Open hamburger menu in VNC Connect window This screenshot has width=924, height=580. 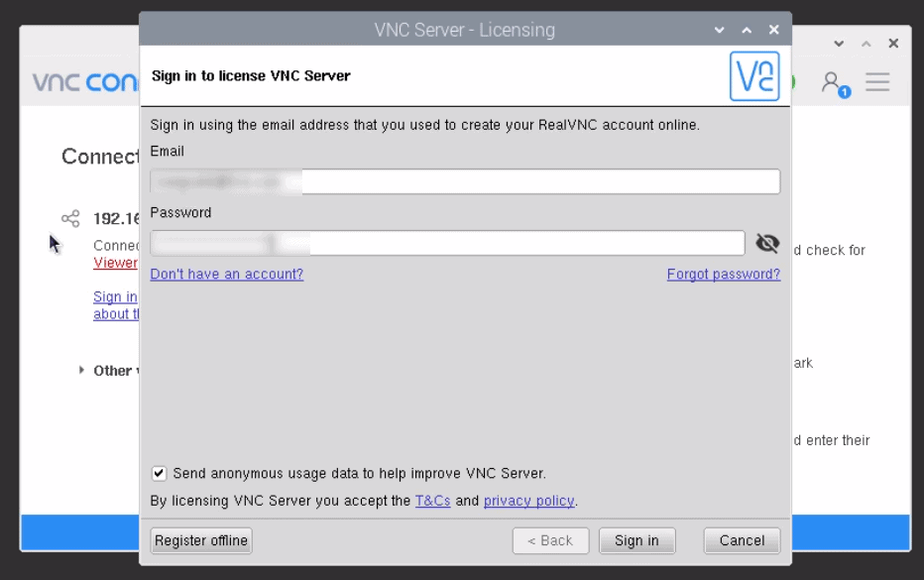pos(877,82)
